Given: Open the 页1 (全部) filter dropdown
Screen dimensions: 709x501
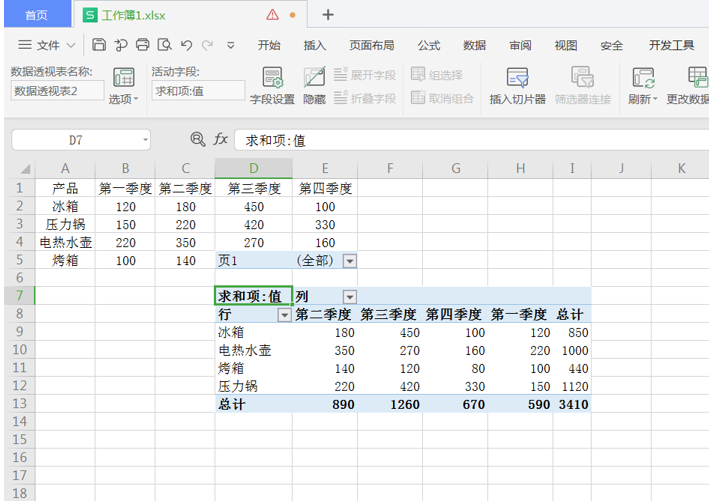Looking at the screenshot, I should click(x=350, y=261).
